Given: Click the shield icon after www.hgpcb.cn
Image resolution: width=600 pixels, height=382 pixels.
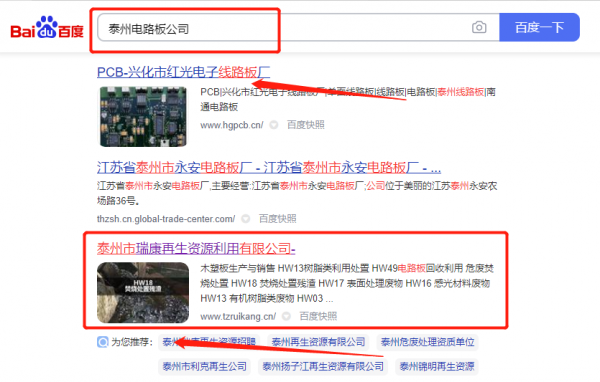Looking at the screenshot, I should pos(274,125).
